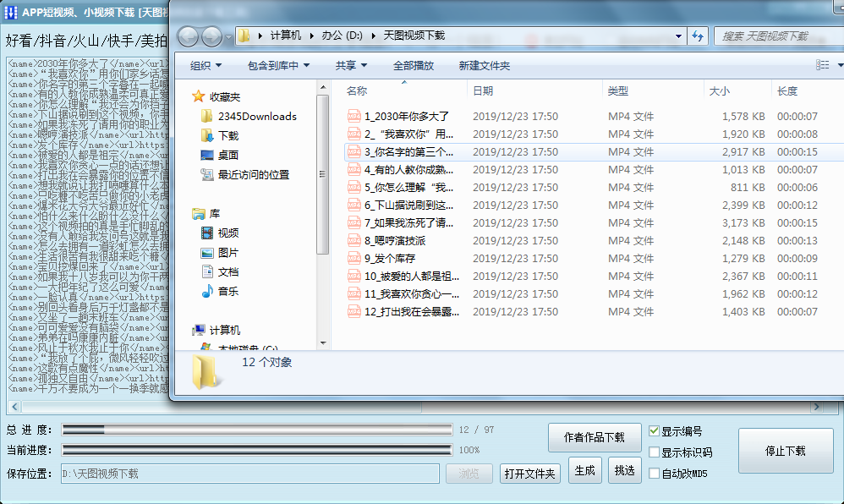Click left arrow of downloader list scrollbar
844x504 pixels.
pos(14,407)
